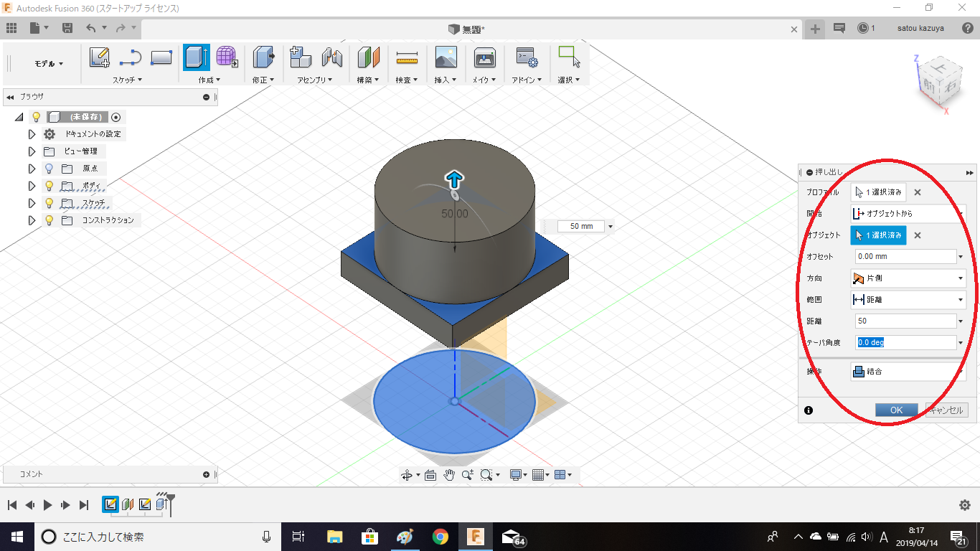The height and width of the screenshot is (551, 980).
Task: Clear the プロファイル selection with its X
Action: pyautogui.click(x=918, y=192)
